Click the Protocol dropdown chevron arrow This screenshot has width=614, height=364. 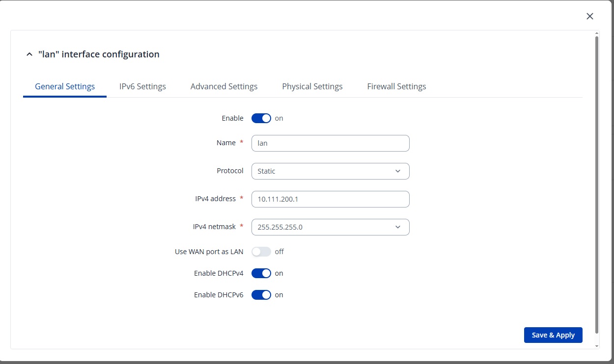tap(398, 171)
